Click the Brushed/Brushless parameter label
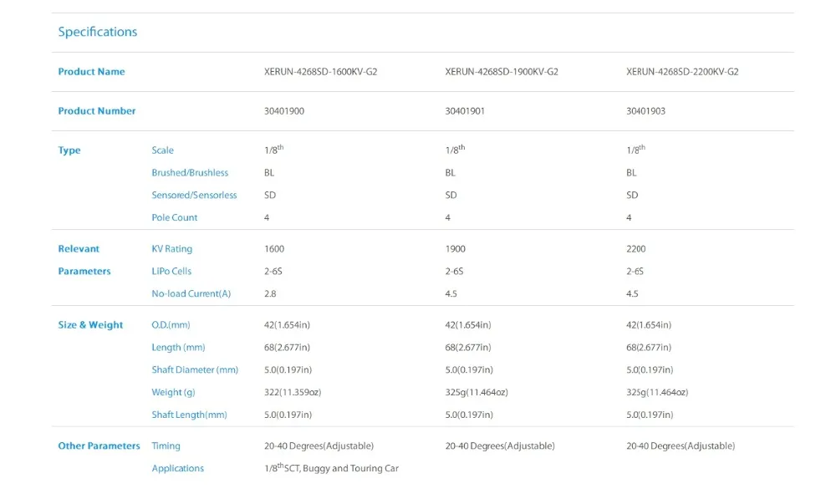Viewport: 836px width, 504px height. point(190,173)
